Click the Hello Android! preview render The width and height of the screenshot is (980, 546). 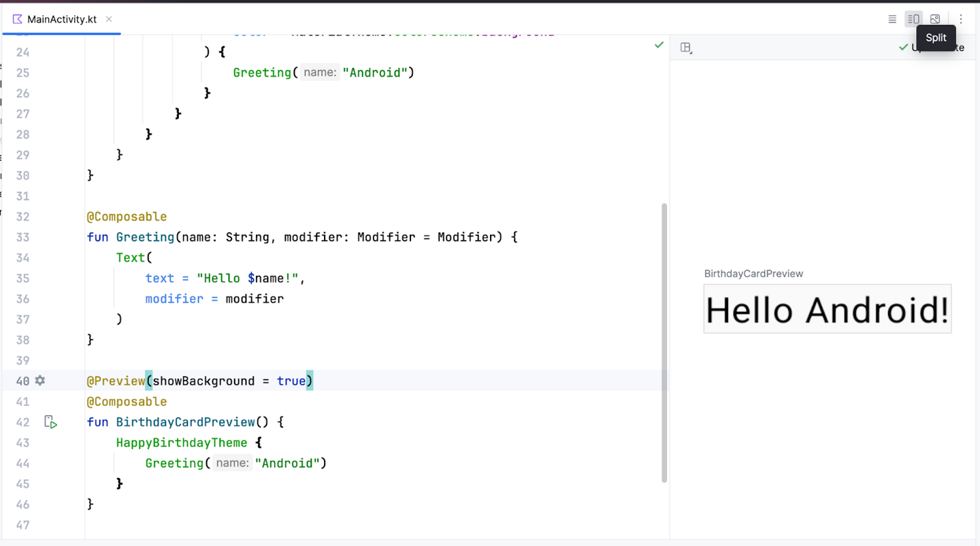pos(827,310)
